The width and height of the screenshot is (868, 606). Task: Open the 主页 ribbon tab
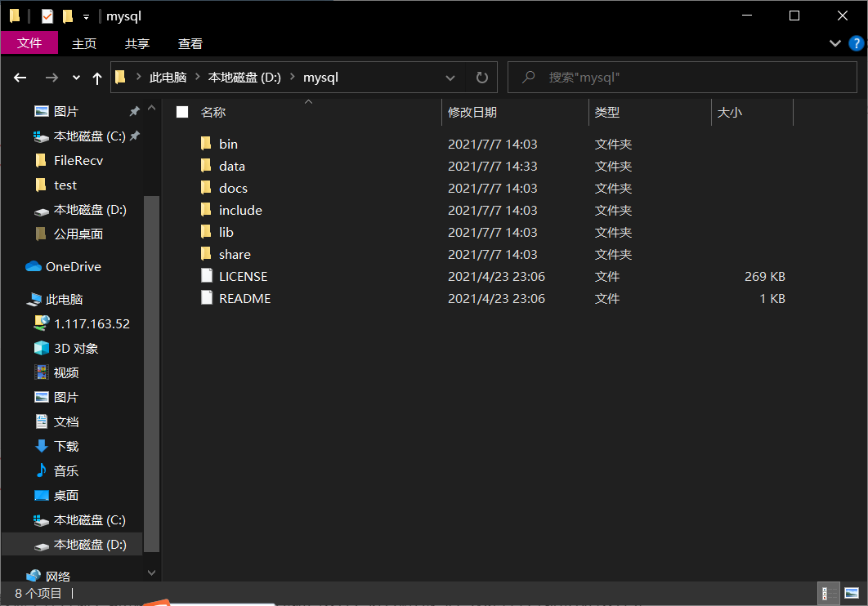coord(84,43)
